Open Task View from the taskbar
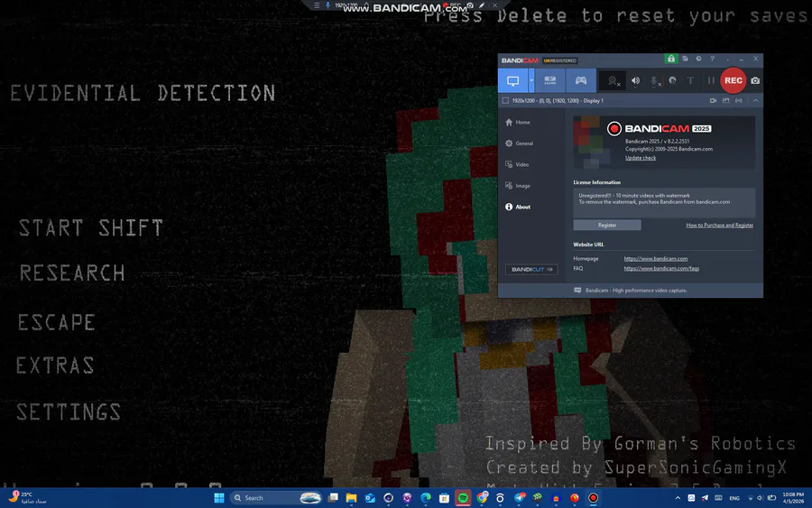812x508 pixels. (x=333, y=498)
